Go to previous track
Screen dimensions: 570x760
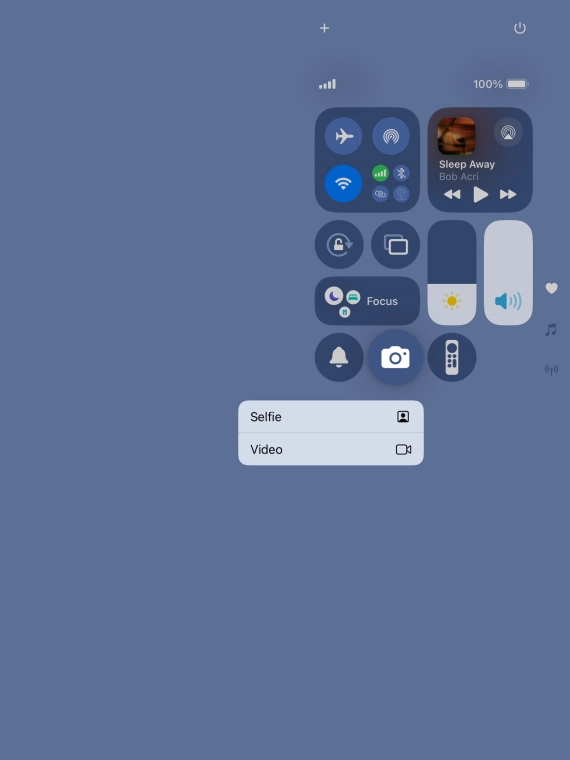pos(452,194)
